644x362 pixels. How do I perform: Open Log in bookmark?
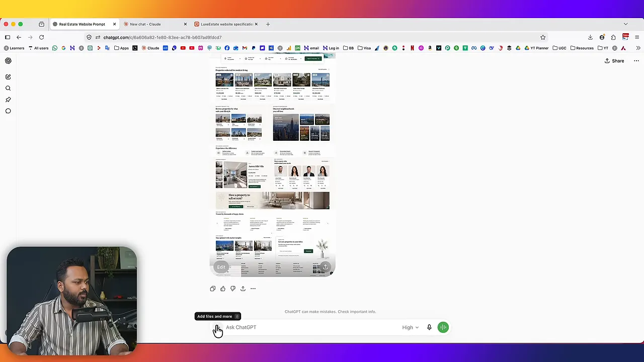coord(331,48)
